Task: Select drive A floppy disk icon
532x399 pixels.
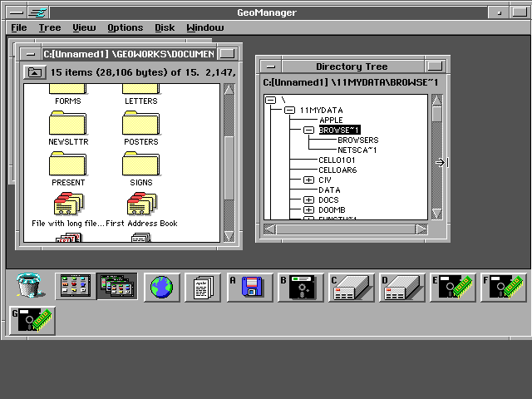Action: coord(250,288)
